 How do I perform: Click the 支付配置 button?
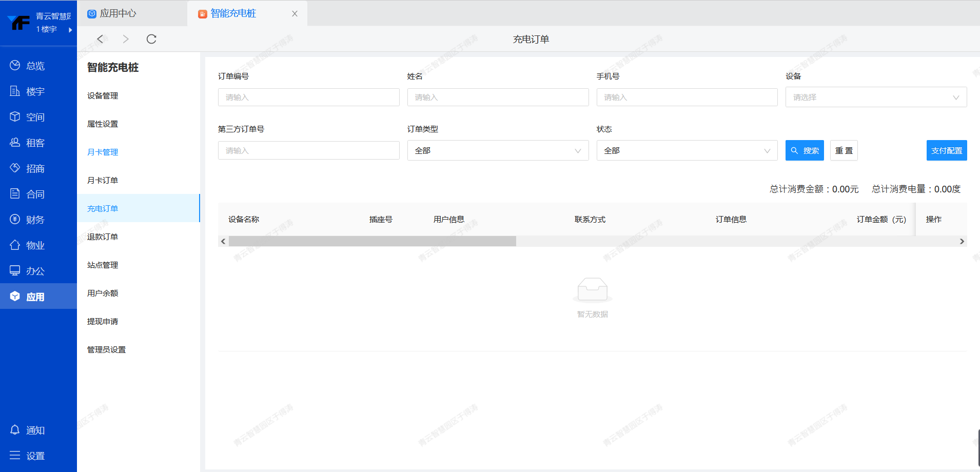coord(946,150)
